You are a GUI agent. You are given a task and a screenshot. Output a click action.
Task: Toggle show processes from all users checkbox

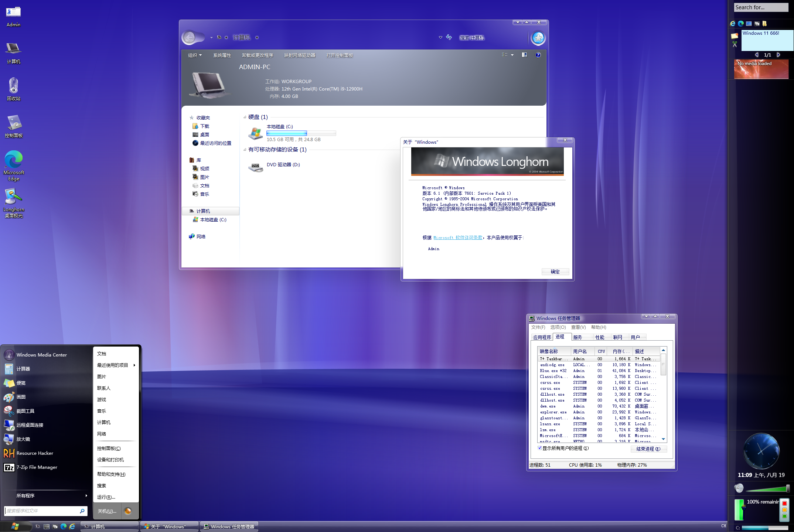540,448
